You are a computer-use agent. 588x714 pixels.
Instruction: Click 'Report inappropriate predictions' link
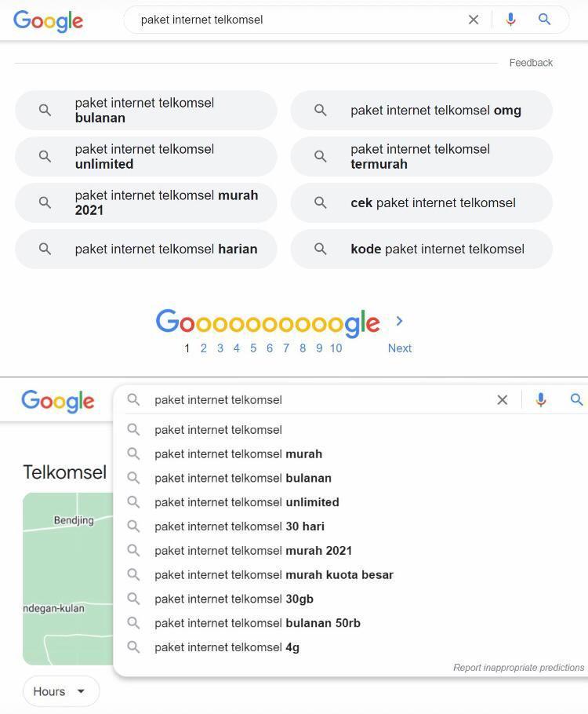click(x=518, y=668)
